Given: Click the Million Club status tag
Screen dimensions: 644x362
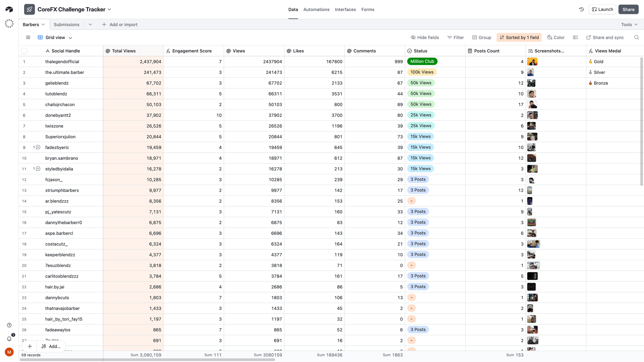Looking at the screenshot, I should pos(422,62).
